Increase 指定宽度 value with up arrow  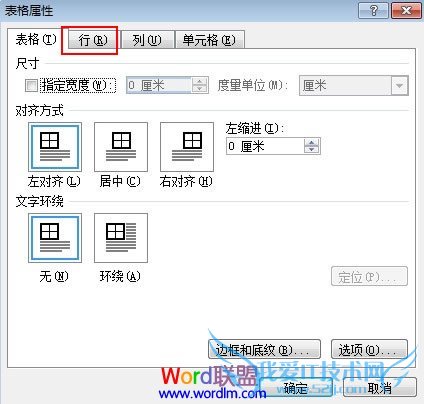pyautogui.click(x=199, y=82)
